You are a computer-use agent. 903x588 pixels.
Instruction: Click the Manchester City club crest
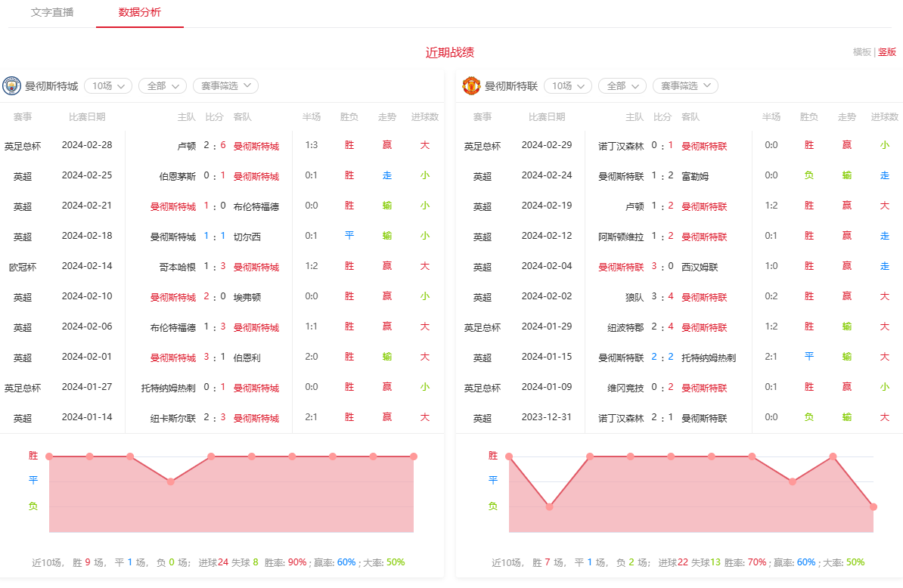(x=11, y=85)
